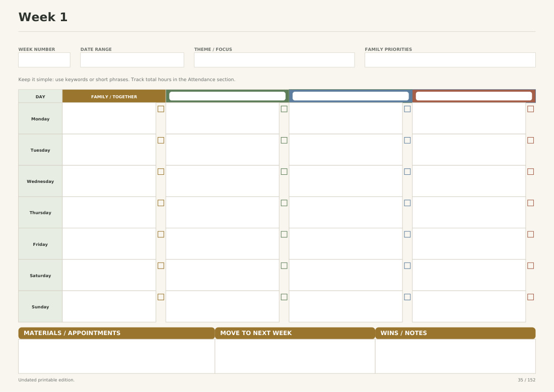554x392 pixels.
Task: Click Thursday's blue column entry cell
Action: [x=346, y=213]
